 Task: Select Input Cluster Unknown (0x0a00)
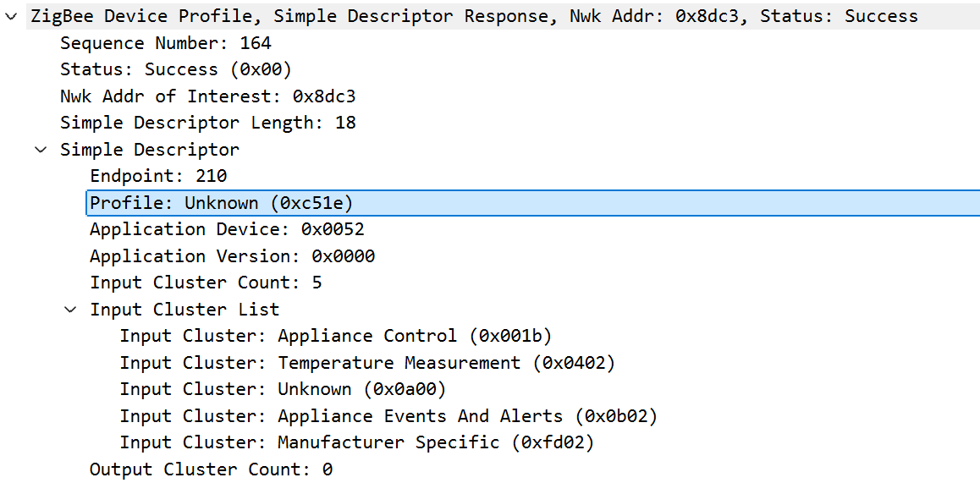click(284, 389)
